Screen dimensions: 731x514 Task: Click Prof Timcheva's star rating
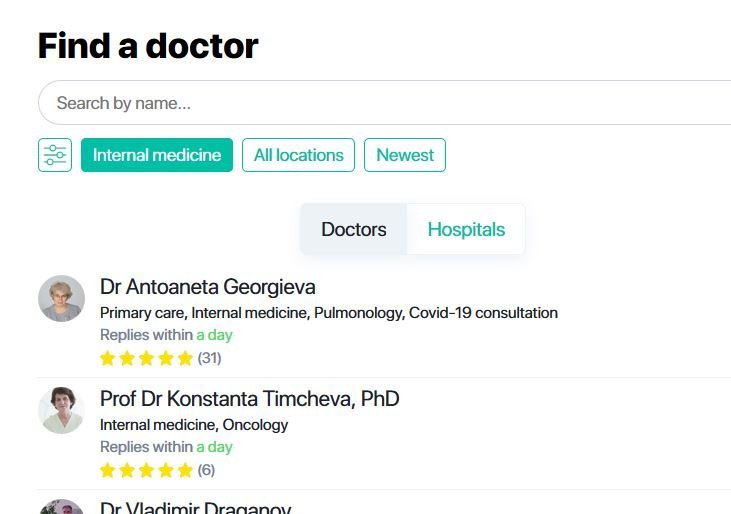click(146, 470)
